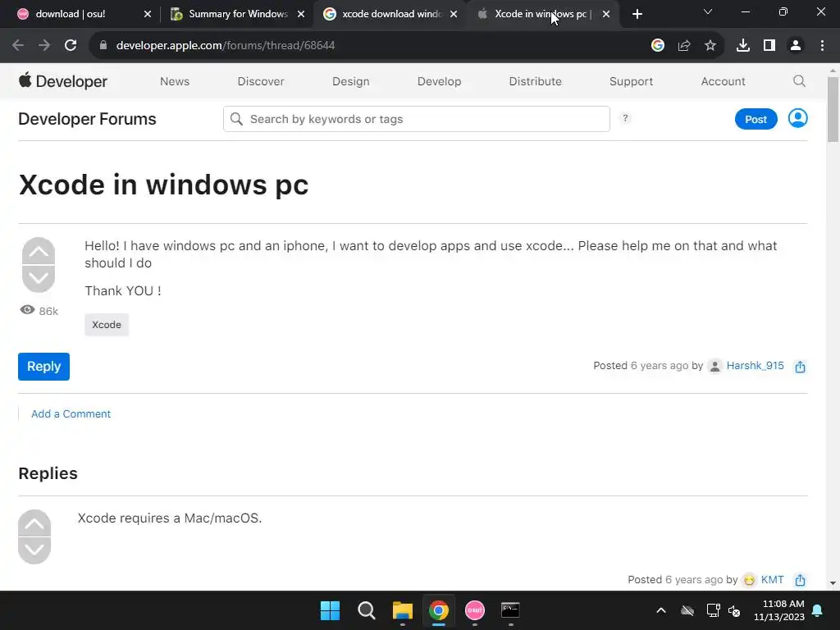The image size is (840, 630).
Task: Click the blue Reply button
Action: (44, 367)
